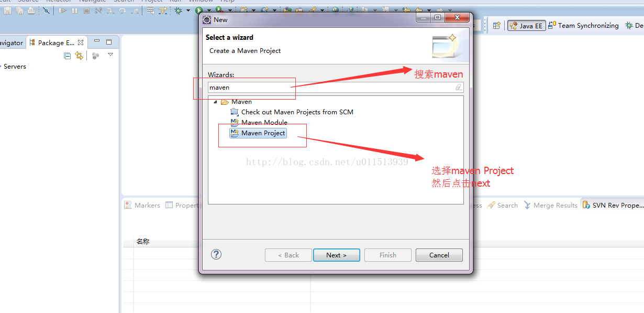Click the Next button
This screenshot has height=313, width=644.
click(x=336, y=255)
